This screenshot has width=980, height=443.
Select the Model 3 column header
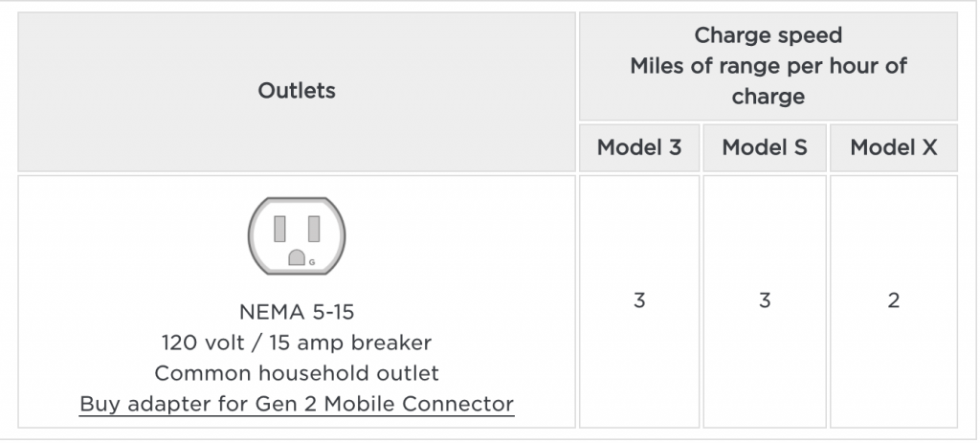638,147
